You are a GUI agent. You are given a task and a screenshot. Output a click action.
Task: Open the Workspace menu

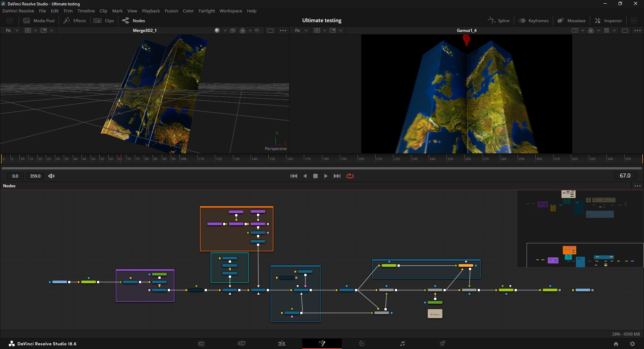click(x=231, y=11)
